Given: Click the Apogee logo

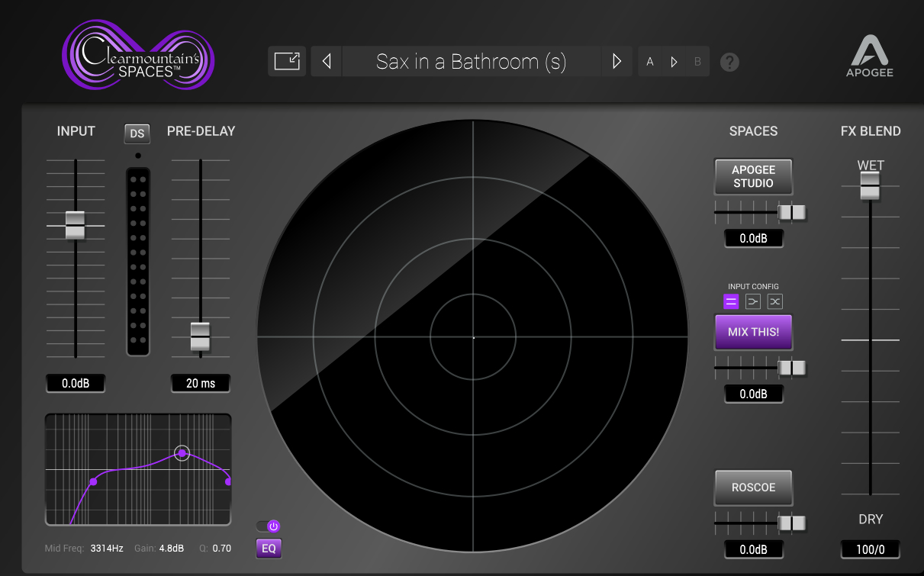Looking at the screenshot, I should point(869,56).
